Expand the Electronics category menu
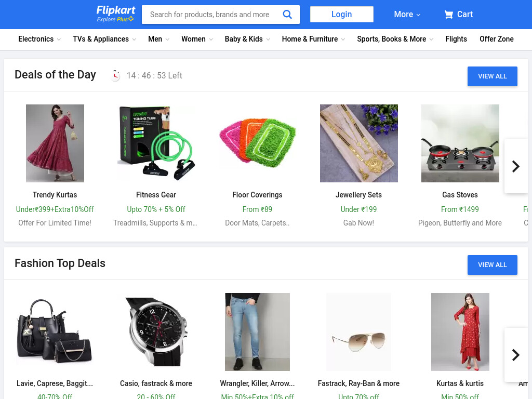 39,39
